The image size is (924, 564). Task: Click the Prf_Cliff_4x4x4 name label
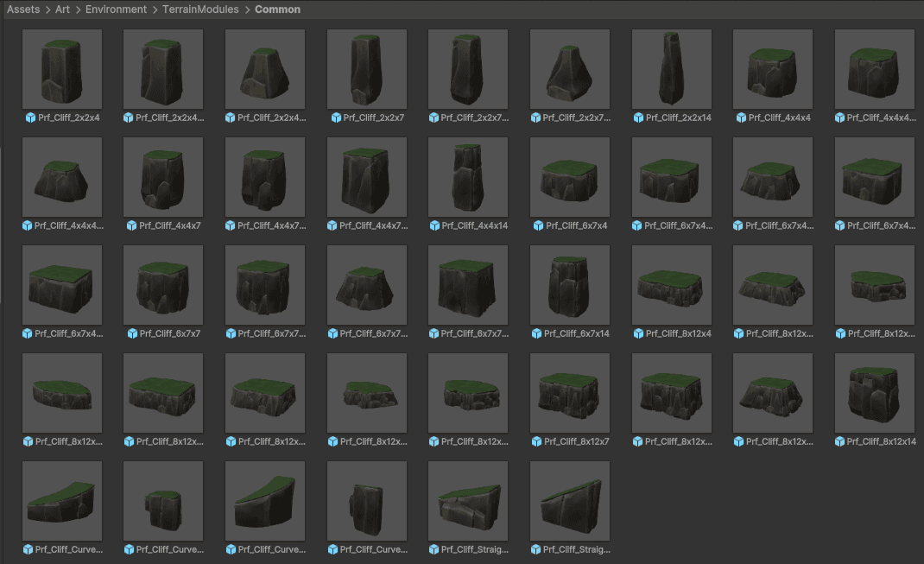779,117
